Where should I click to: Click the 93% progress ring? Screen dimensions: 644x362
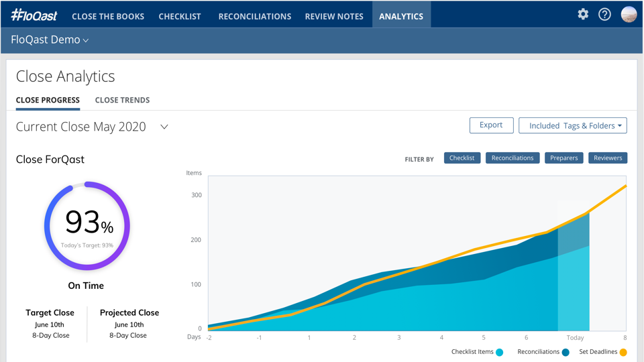pyautogui.click(x=87, y=226)
